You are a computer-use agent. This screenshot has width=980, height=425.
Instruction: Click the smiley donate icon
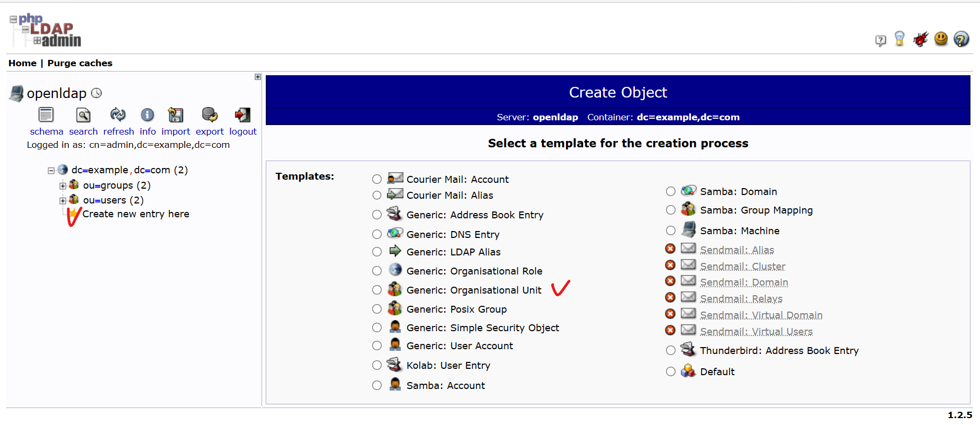tap(941, 39)
